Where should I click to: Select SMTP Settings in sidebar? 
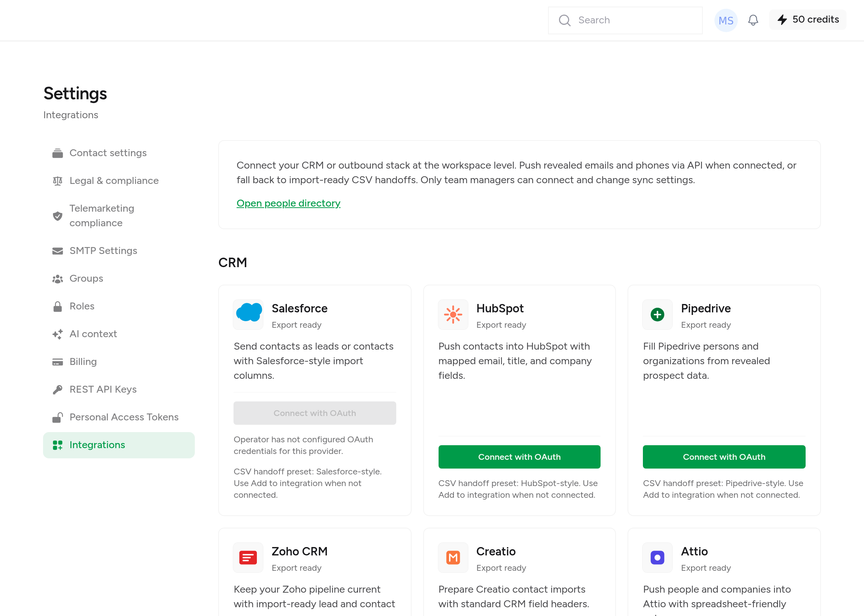pos(119,251)
